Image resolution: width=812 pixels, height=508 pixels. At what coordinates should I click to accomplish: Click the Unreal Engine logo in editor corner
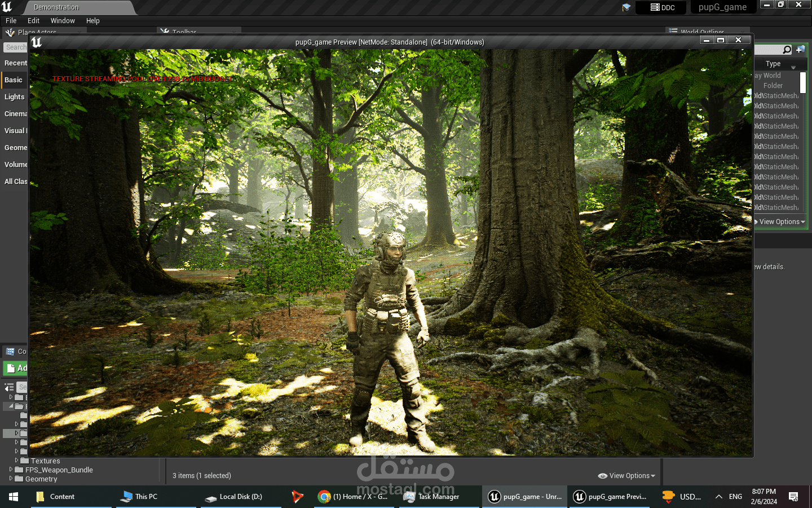click(x=7, y=7)
